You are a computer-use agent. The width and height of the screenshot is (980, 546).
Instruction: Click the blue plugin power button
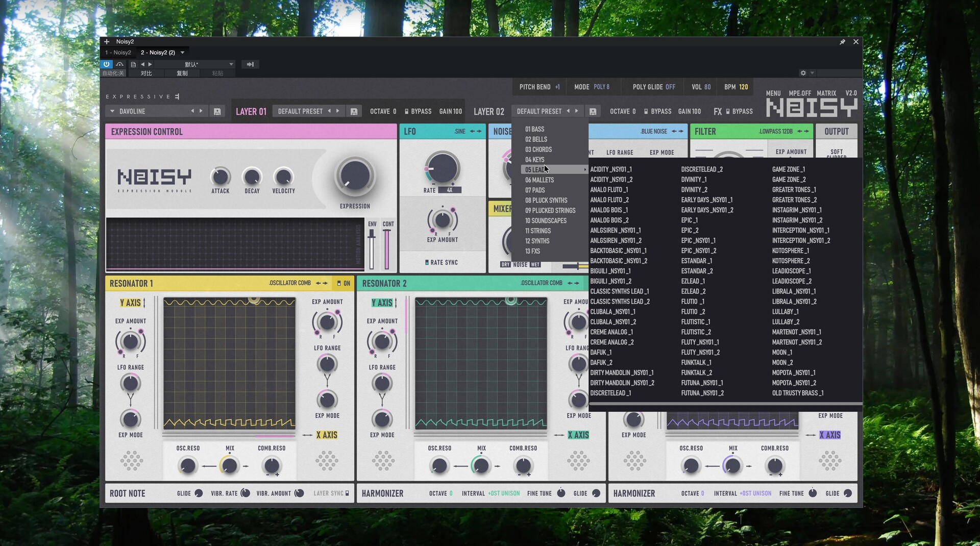pos(106,64)
